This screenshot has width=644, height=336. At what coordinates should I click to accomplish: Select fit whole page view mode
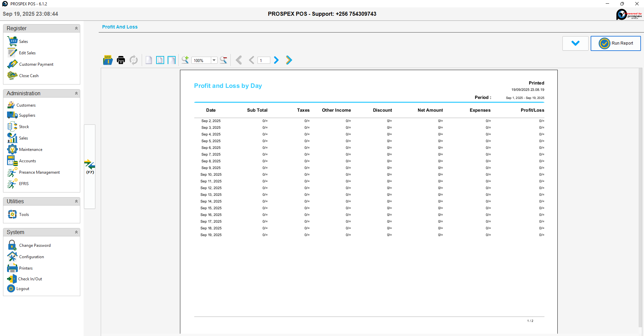160,60
